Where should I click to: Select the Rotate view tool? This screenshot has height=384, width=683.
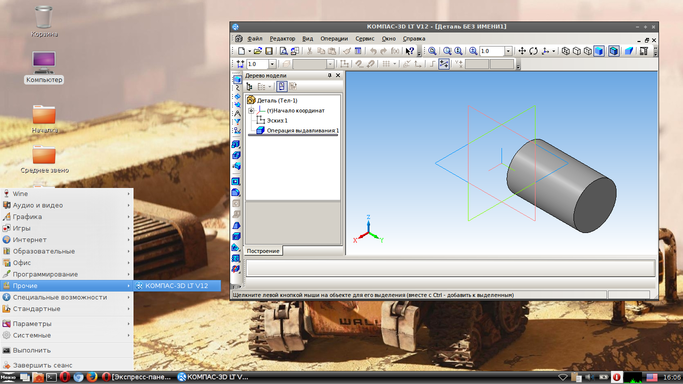(534, 51)
